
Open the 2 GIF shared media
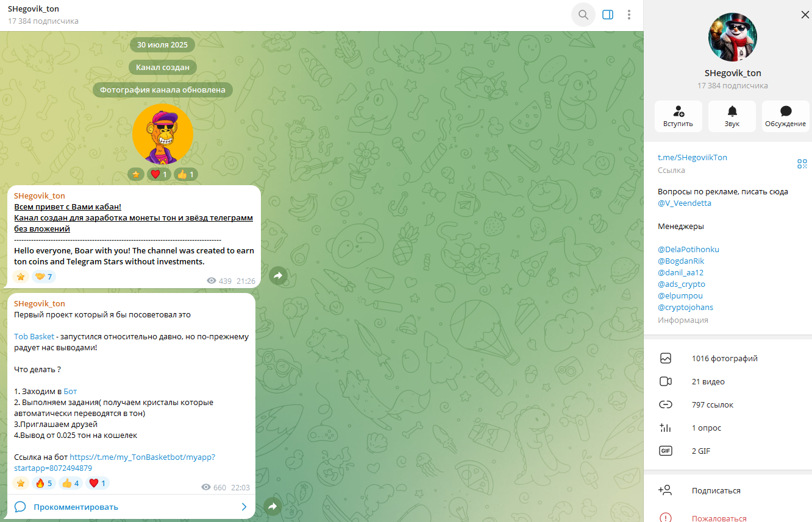(728, 451)
